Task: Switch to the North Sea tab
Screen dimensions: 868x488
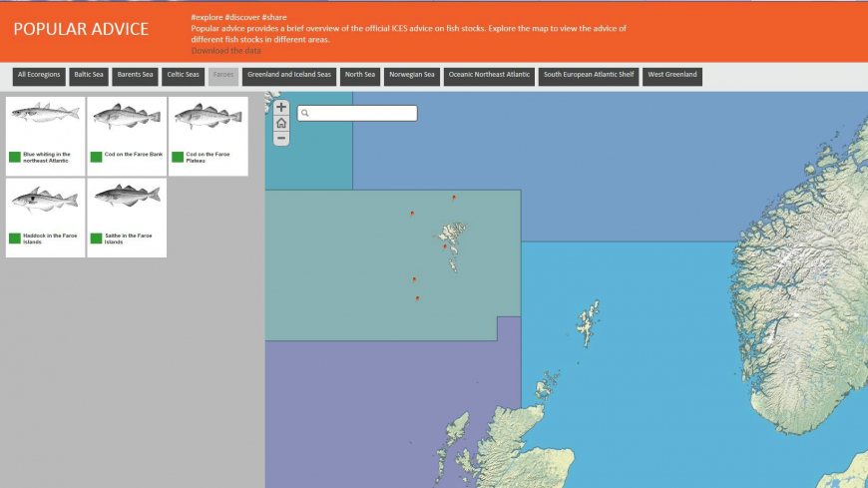Action: pyautogui.click(x=359, y=77)
